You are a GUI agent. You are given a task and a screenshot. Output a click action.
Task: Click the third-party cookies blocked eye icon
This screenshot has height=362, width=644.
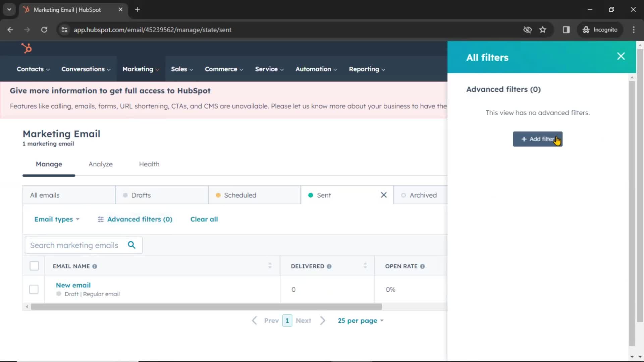tap(528, 30)
